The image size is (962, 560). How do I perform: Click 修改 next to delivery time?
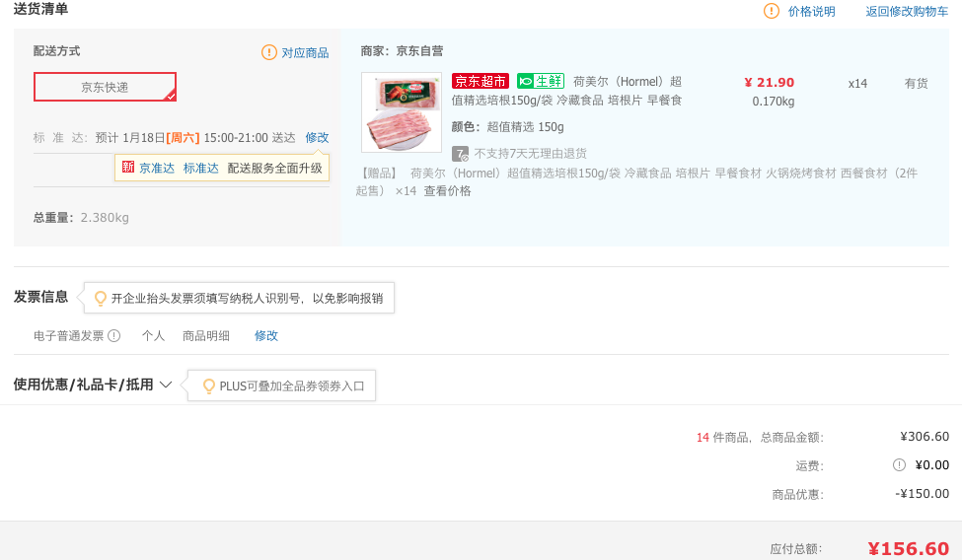(x=317, y=137)
